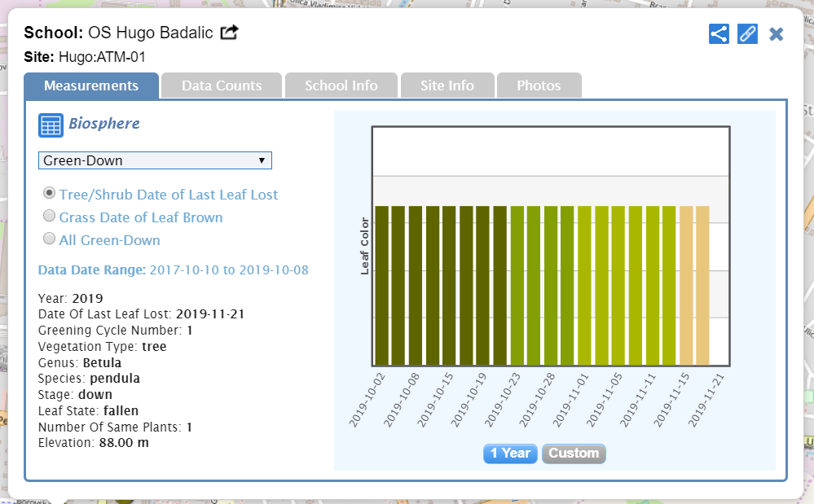Select Tree/Shrub Date of Last Leaf Lost
814x504 pixels.
pos(50,194)
